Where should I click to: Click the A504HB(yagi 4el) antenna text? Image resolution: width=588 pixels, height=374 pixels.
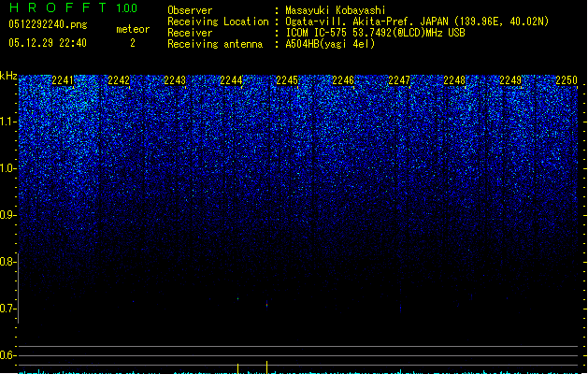coord(330,44)
